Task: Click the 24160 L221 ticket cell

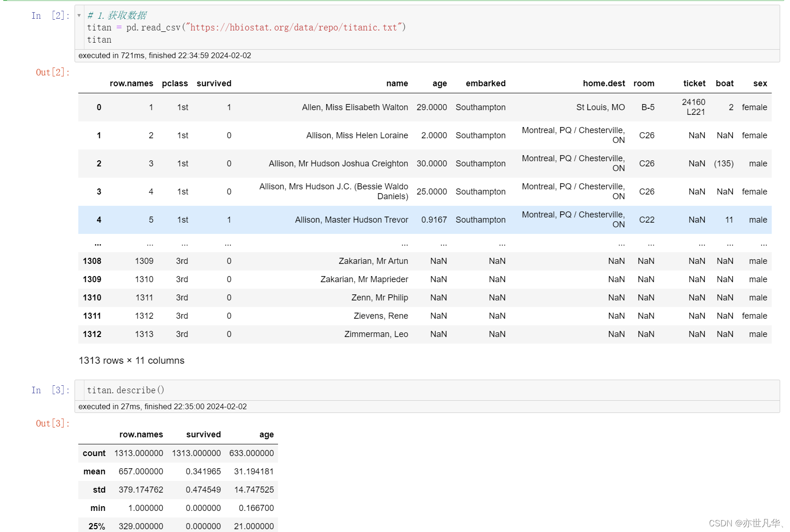Action: 693,107
